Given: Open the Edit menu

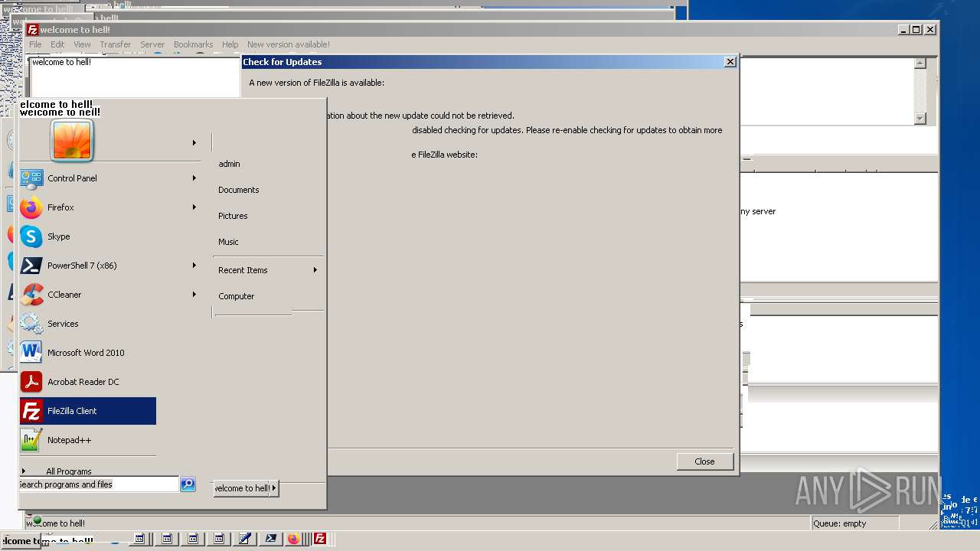Looking at the screenshot, I should pos(57,44).
